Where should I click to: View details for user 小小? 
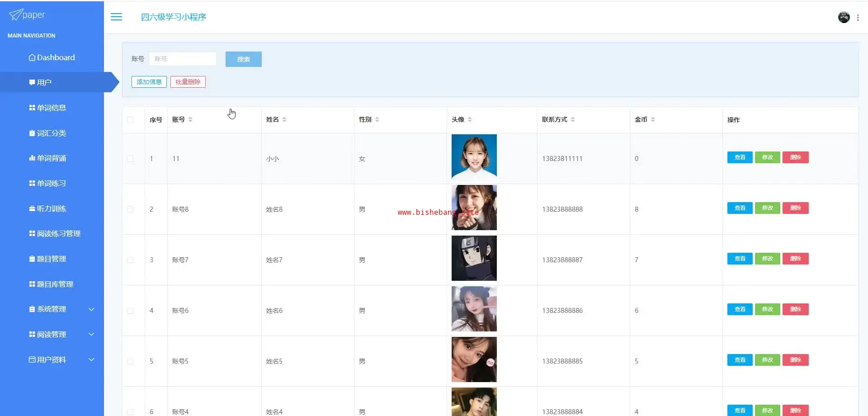point(740,157)
